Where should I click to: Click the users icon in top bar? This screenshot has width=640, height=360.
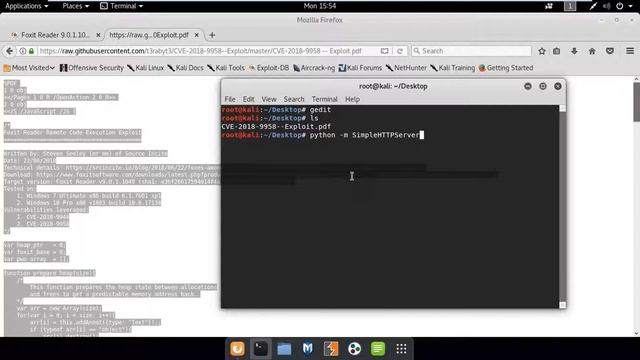coord(549,6)
